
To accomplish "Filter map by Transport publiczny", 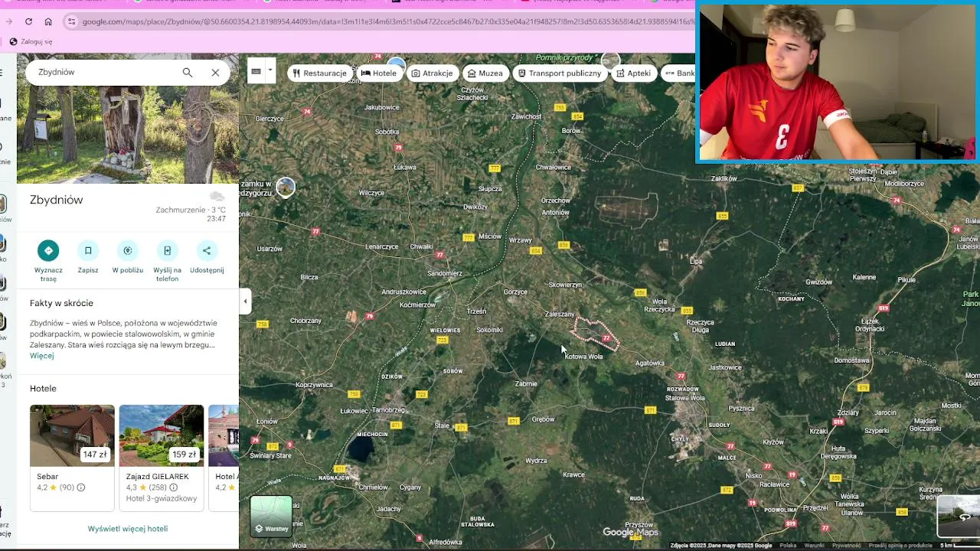I will [x=560, y=73].
